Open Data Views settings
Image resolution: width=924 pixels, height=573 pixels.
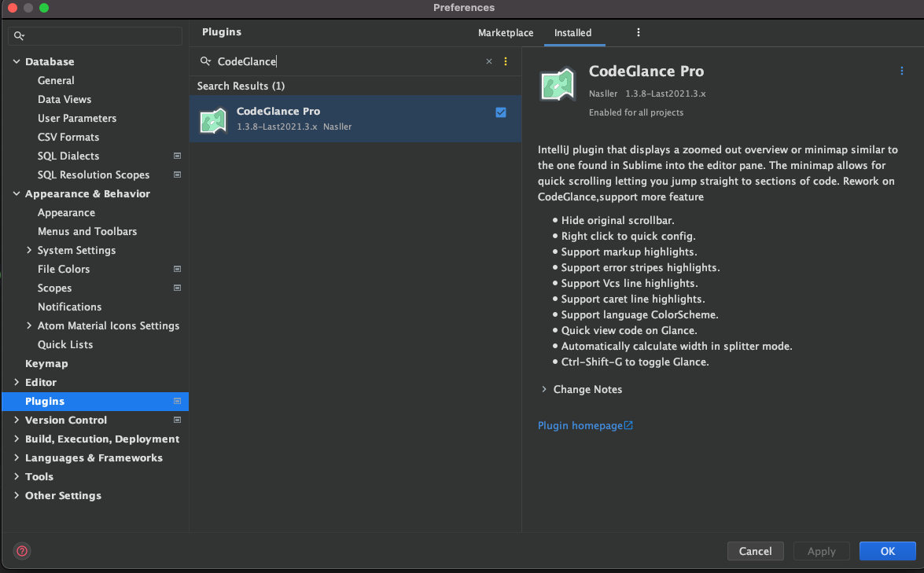pos(64,99)
